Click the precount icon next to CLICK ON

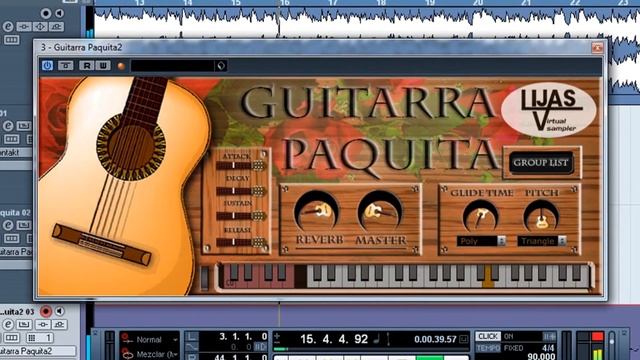549,336
